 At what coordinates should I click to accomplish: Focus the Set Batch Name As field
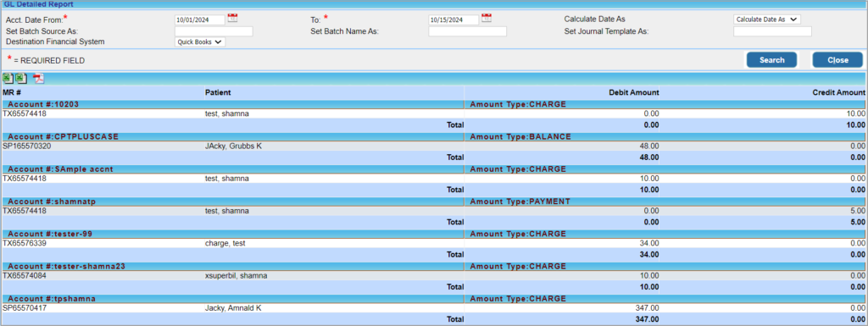coord(467,31)
